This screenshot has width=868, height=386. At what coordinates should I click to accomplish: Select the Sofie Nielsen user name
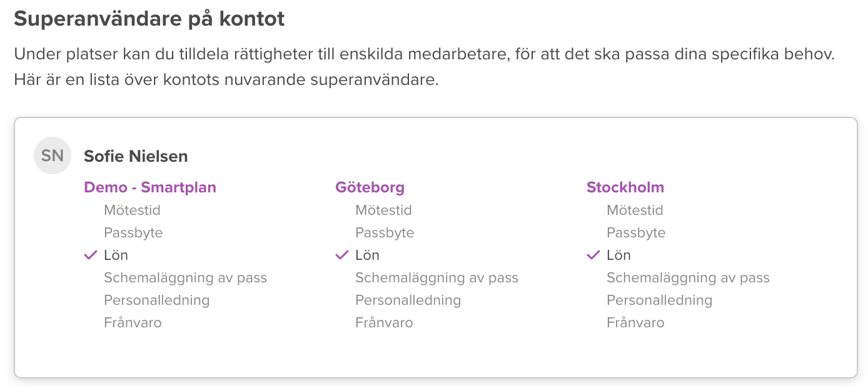click(x=136, y=156)
